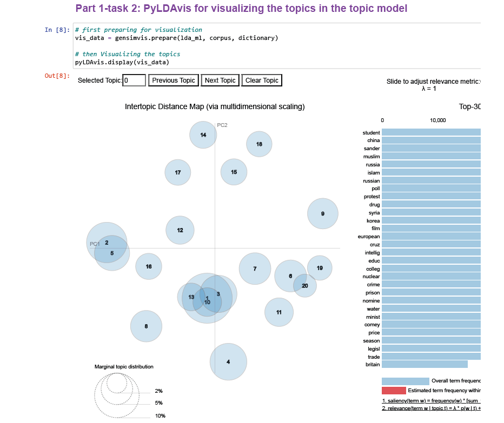Click the Next Topic button

click(x=220, y=80)
